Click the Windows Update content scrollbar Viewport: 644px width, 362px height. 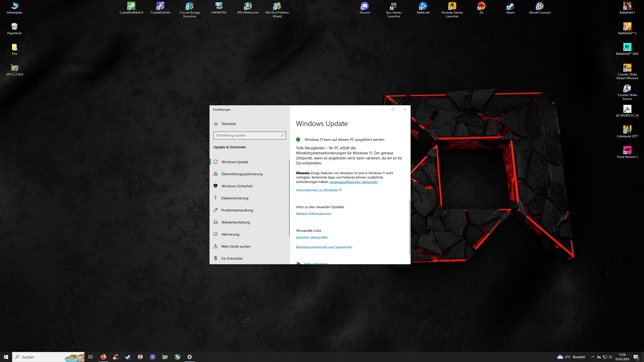(410, 226)
